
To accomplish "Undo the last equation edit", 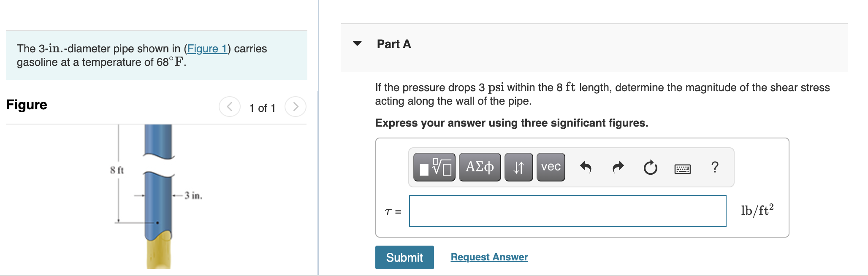I will (586, 167).
